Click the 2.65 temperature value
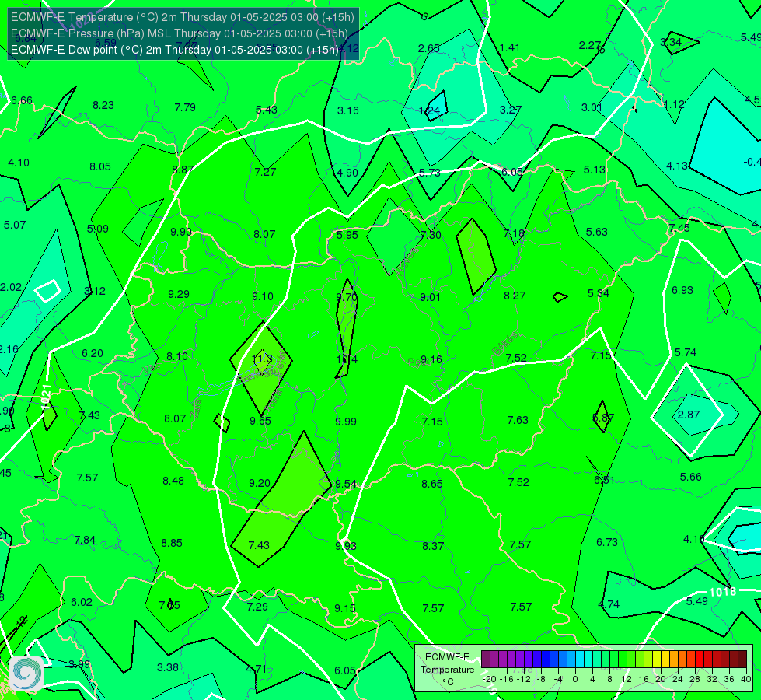This screenshot has height=700, width=761. (x=429, y=48)
